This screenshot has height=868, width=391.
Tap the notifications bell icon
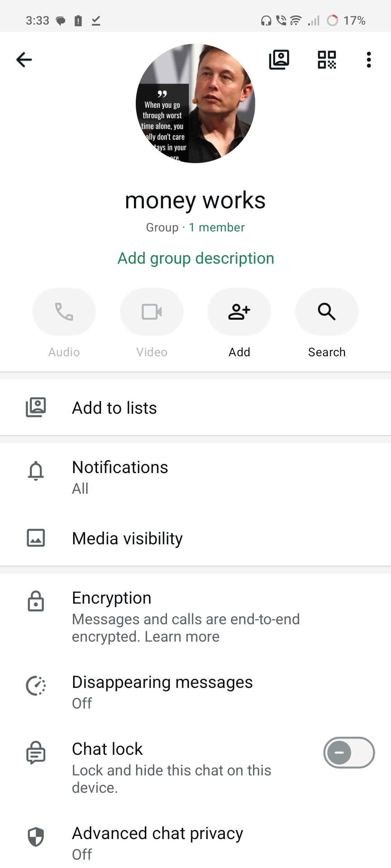point(36,471)
